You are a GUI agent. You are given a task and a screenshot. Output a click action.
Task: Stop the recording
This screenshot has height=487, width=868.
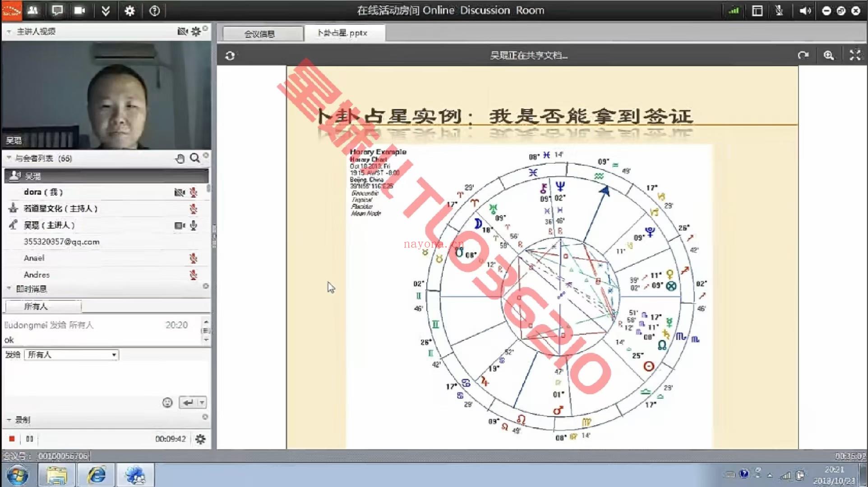(12, 439)
